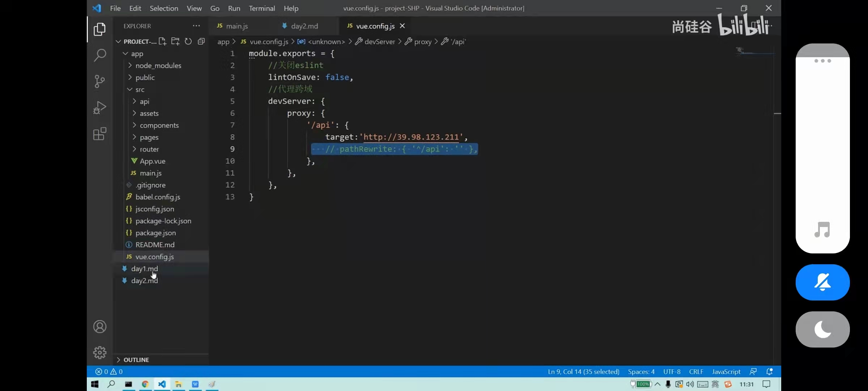Collapse all folders in Explorer
Image resolution: width=868 pixels, height=391 pixels.
pyautogui.click(x=201, y=41)
